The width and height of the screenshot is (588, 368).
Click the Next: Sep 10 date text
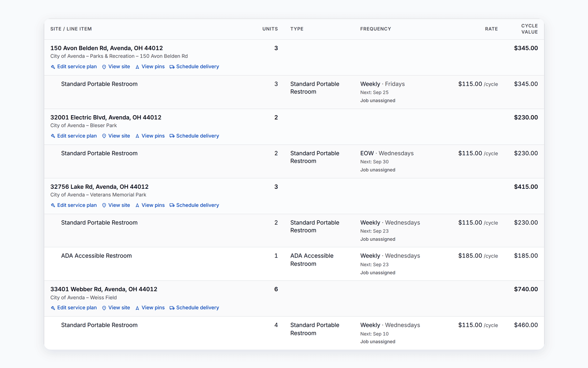pos(374,334)
